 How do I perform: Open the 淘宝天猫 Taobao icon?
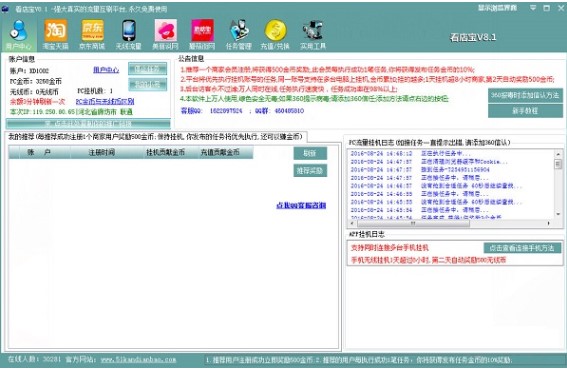click(x=55, y=34)
